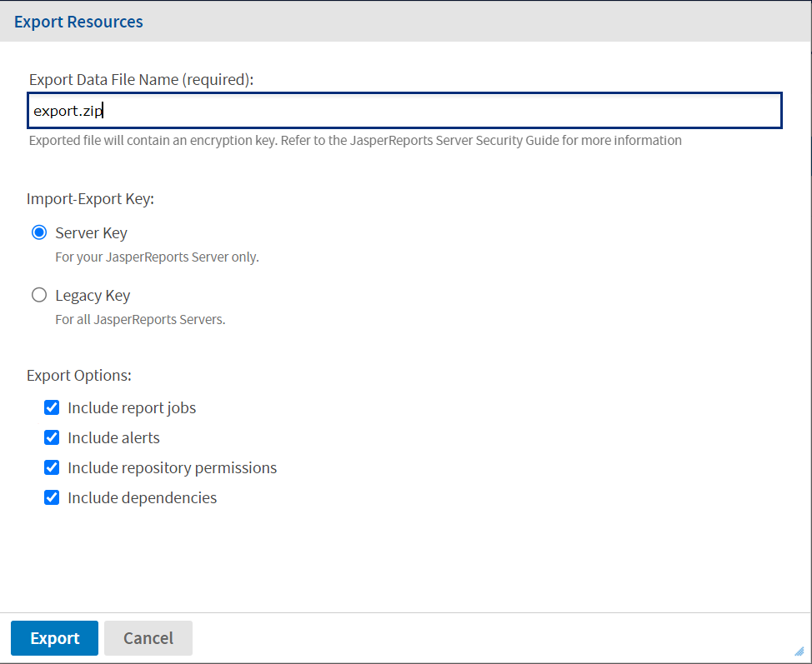
Task: Toggle Include dependencies checkbox
Action: click(x=52, y=498)
